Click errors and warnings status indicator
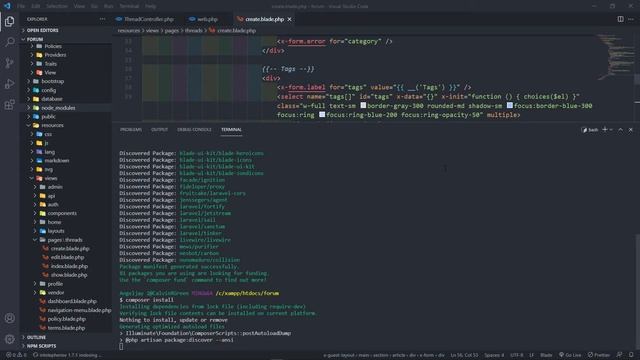The image size is (640, 360). tap(16, 355)
